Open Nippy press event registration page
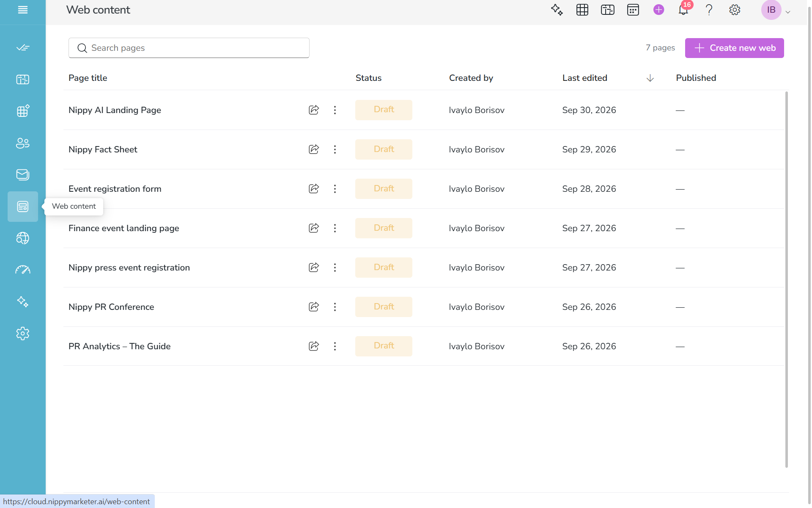 pyautogui.click(x=129, y=268)
